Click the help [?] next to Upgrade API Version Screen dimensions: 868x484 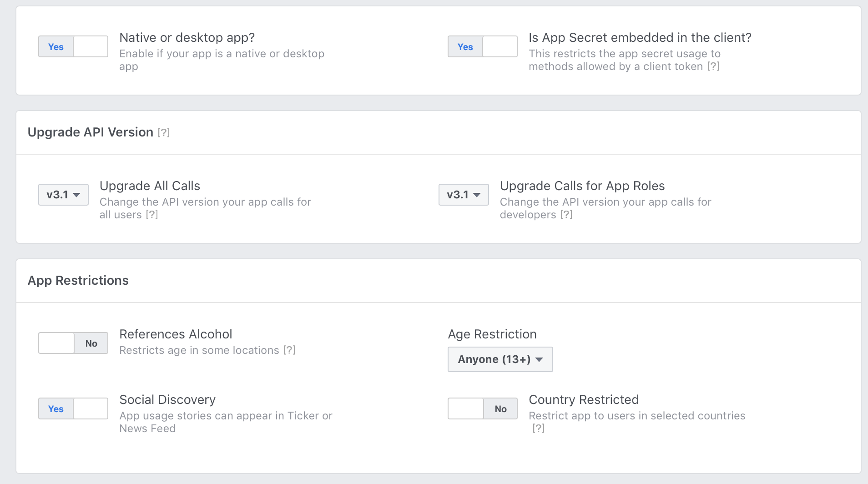tap(164, 132)
